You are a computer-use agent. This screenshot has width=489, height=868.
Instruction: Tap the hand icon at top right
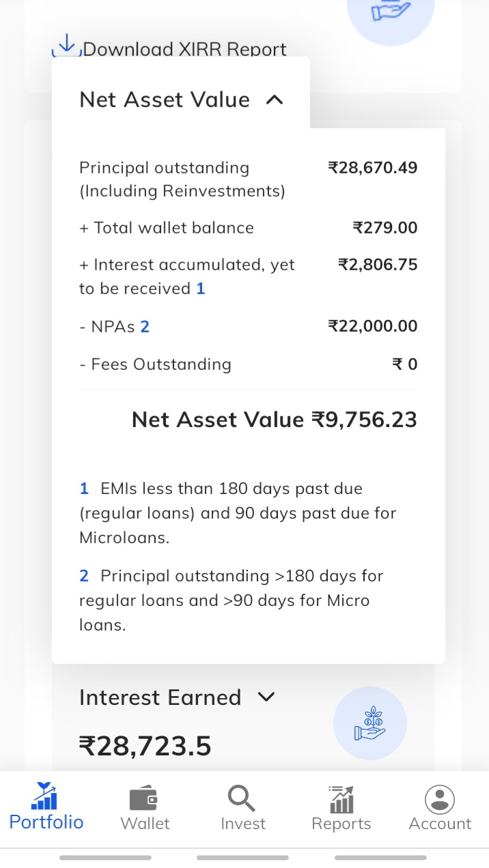pos(390,12)
